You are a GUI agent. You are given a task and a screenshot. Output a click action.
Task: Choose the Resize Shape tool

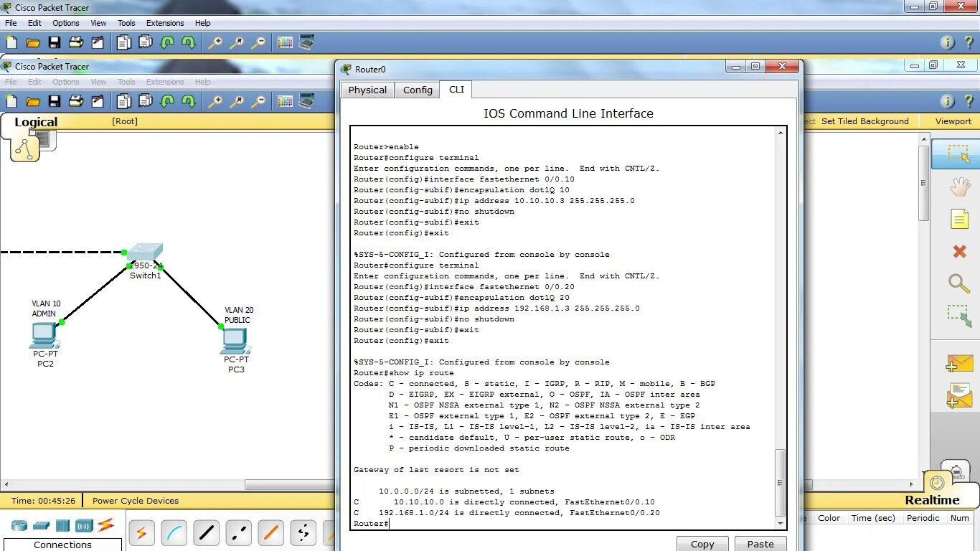tap(959, 316)
